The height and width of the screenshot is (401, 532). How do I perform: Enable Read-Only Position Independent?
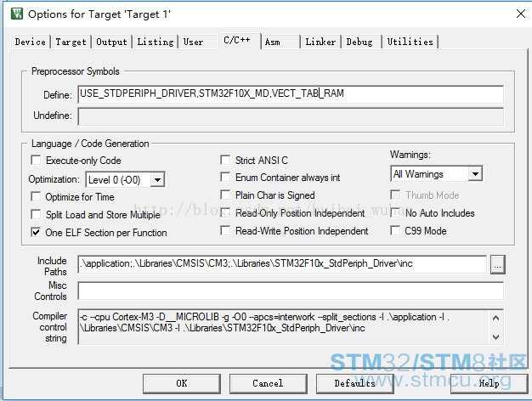click(225, 212)
